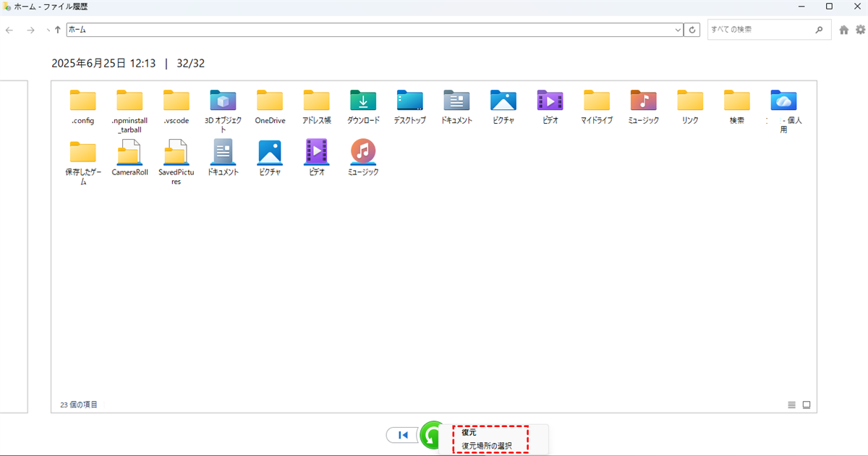The width and height of the screenshot is (868, 456).
Task: Click the search magnifier icon
Action: 819,30
